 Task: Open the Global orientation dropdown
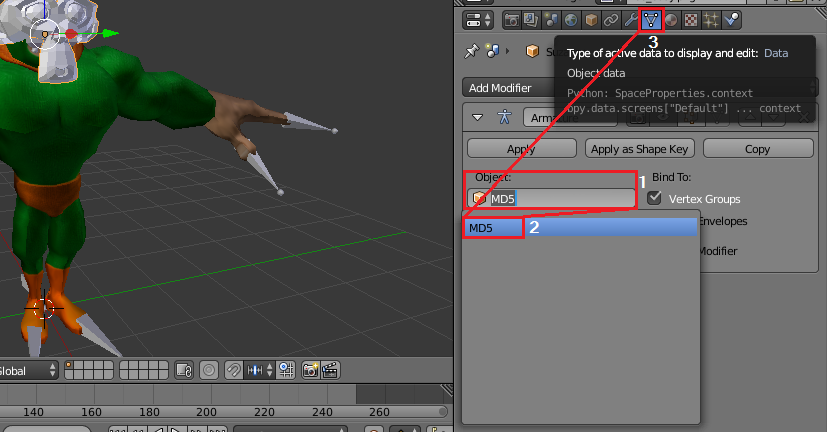(x=28, y=370)
